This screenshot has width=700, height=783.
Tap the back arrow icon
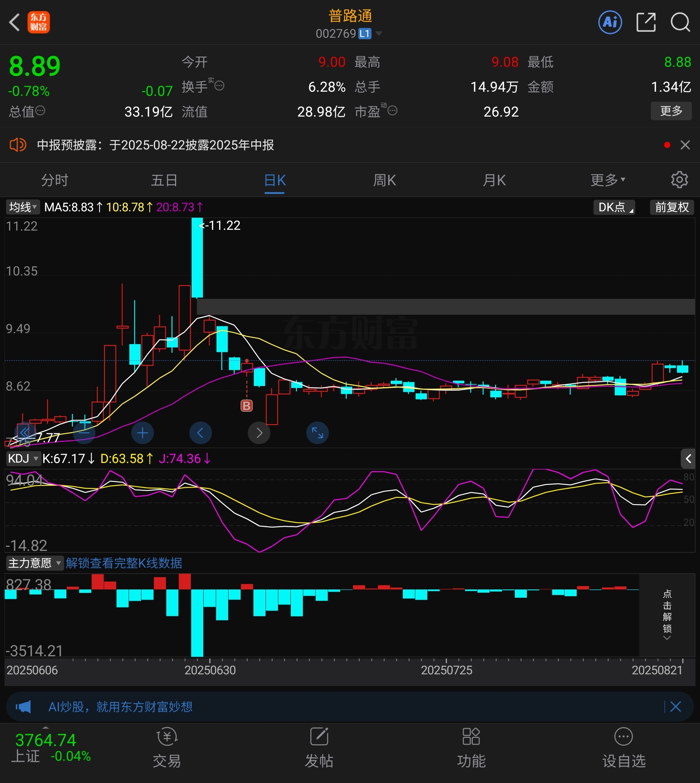[x=14, y=22]
